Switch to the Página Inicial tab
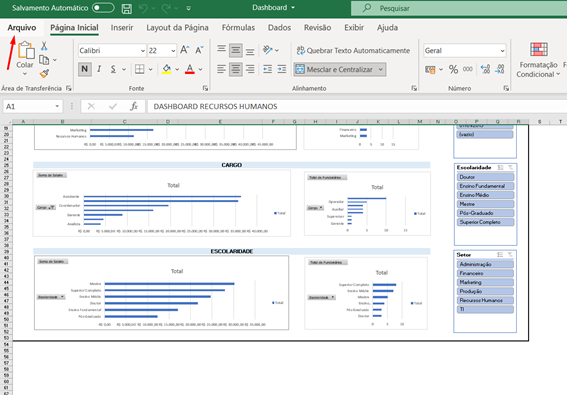Viewport: 567px width, 395px height. pos(74,28)
